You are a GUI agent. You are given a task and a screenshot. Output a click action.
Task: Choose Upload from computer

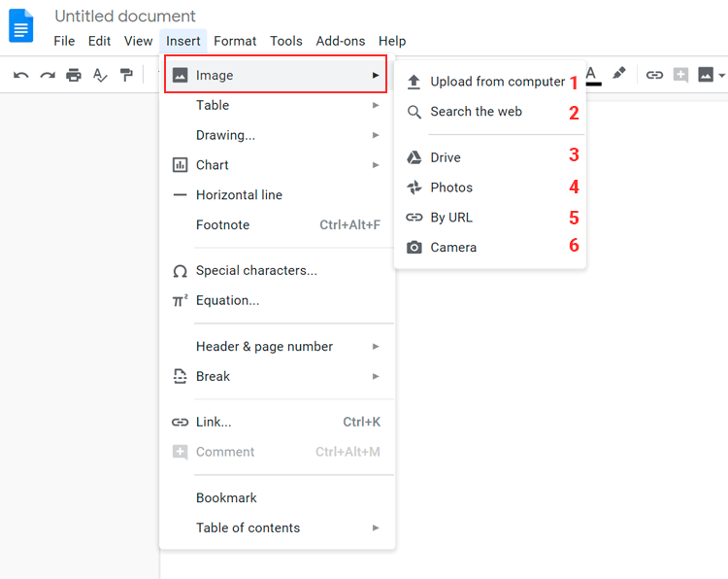(497, 82)
